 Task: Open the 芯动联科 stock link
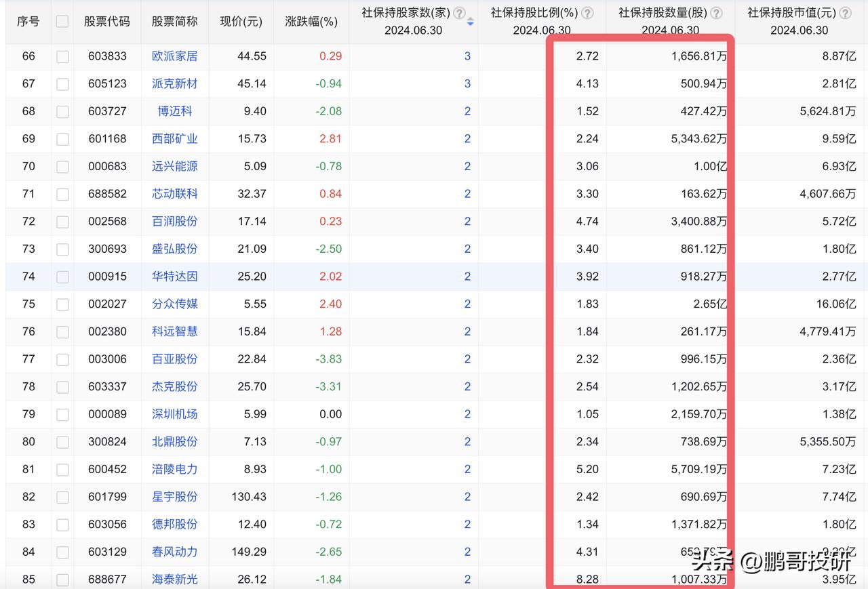point(175,194)
